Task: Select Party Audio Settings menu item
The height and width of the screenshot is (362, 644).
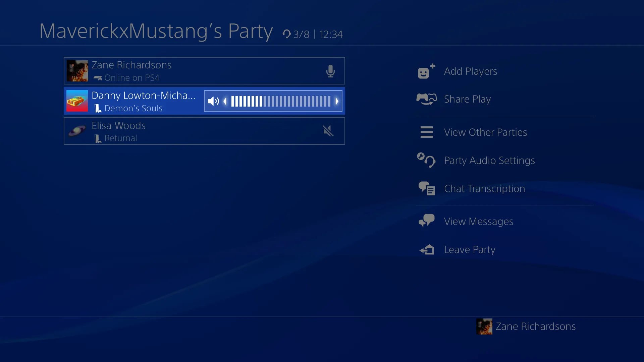Action: (x=489, y=160)
